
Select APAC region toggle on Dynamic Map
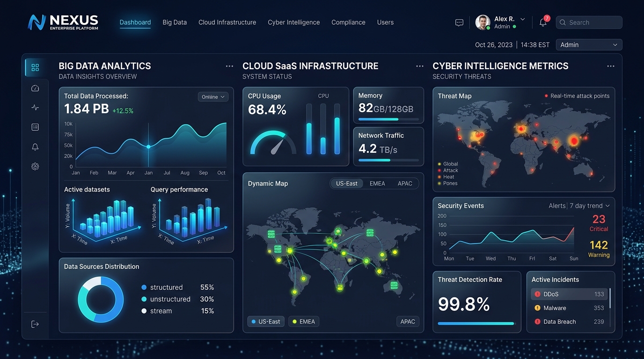coord(405,184)
